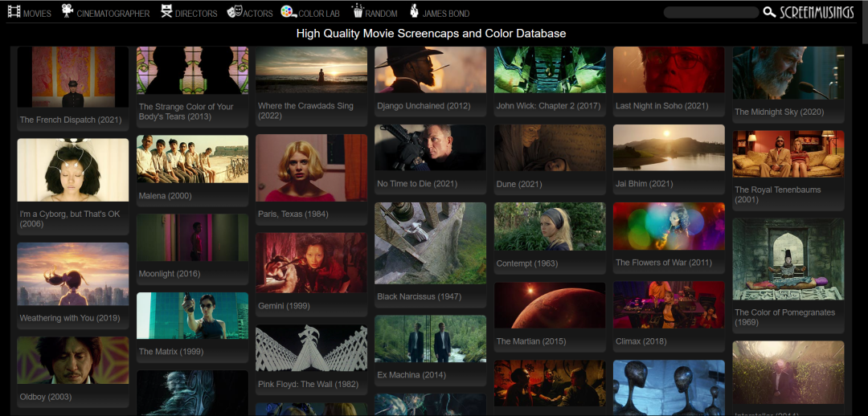Click the "Gemini (1999)" title text
Viewport: 868px width, 416px height.
click(x=284, y=306)
